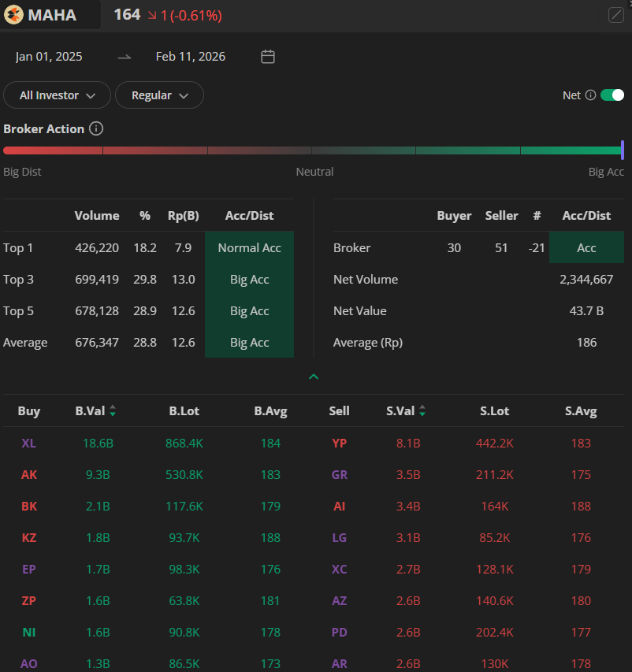The width and height of the screenshot is (632, 672).
Task: Open the All Investor dropdown
Action: pyautogui.click(x=58, y=95)
